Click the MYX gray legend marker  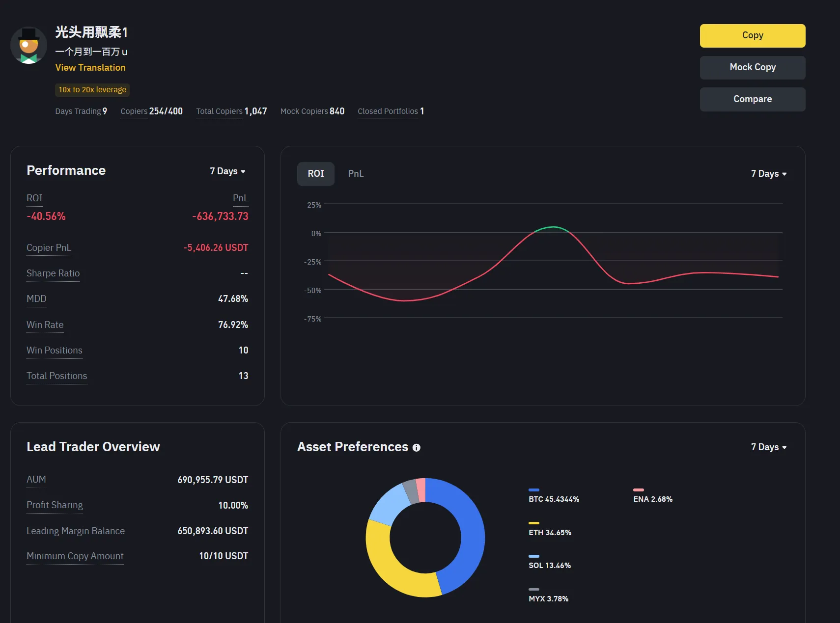click(533, 590)
